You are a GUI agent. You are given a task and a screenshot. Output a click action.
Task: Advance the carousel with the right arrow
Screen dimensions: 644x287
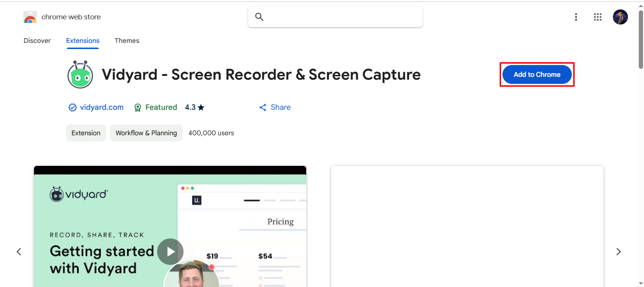tap(618, 252)
